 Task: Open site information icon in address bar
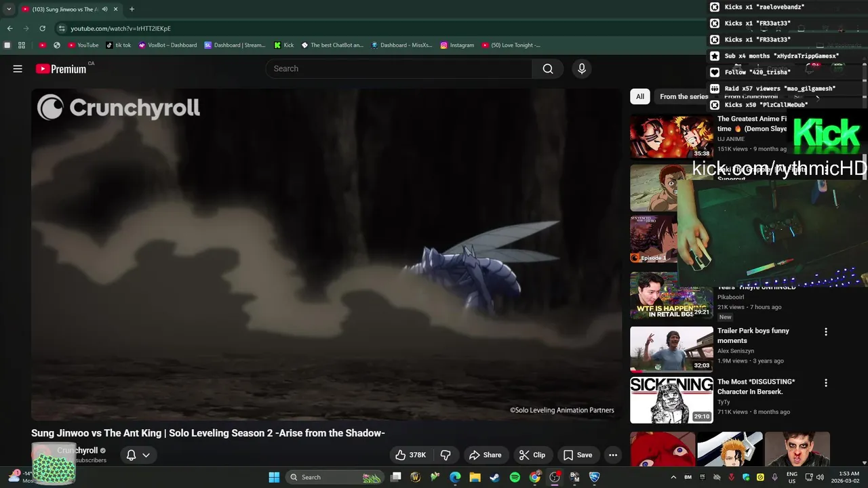tap(62, 28)
